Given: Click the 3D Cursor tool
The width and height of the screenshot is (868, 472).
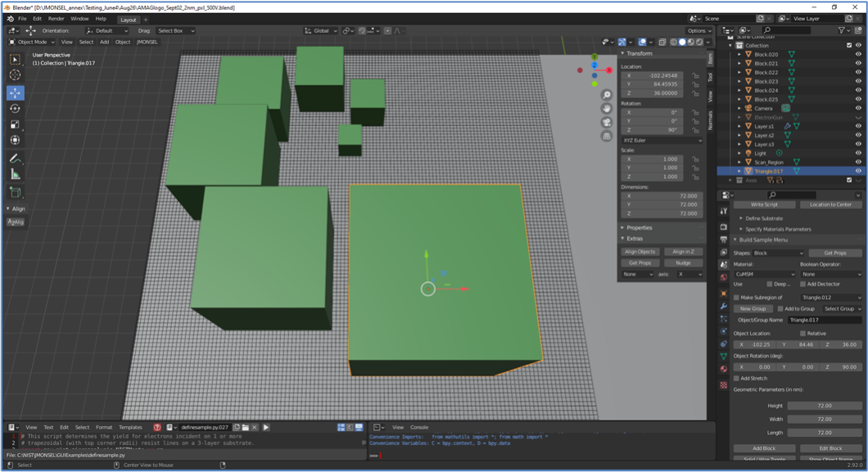Looking at the screenshot, I should (x=15, y=75).
